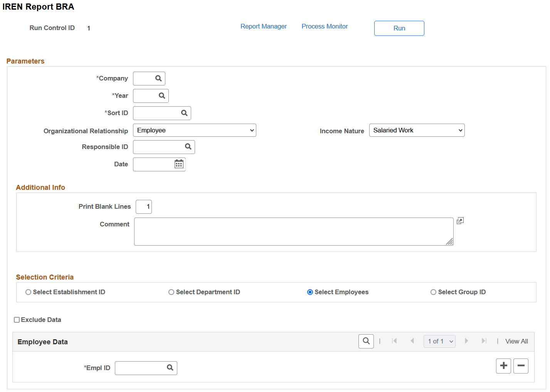Go to first Employee Data row
The width and height of the screenshot is (550, 392).
pos(394,341)
